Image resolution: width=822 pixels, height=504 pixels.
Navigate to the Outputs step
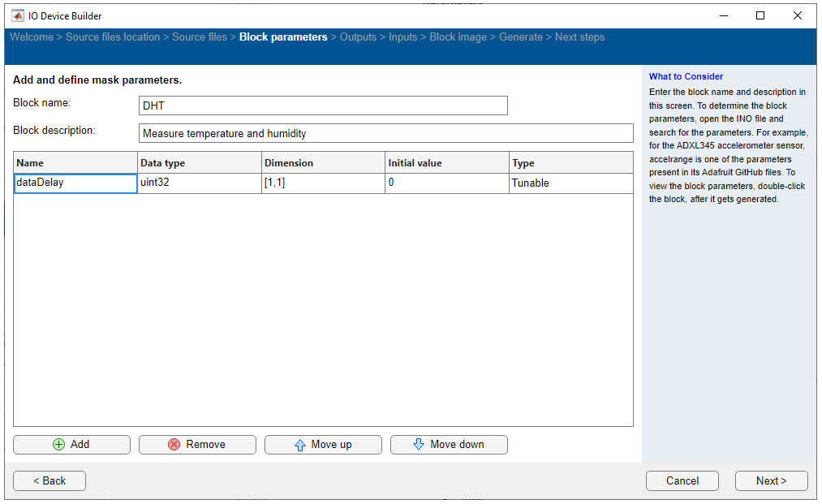[358, 37]
